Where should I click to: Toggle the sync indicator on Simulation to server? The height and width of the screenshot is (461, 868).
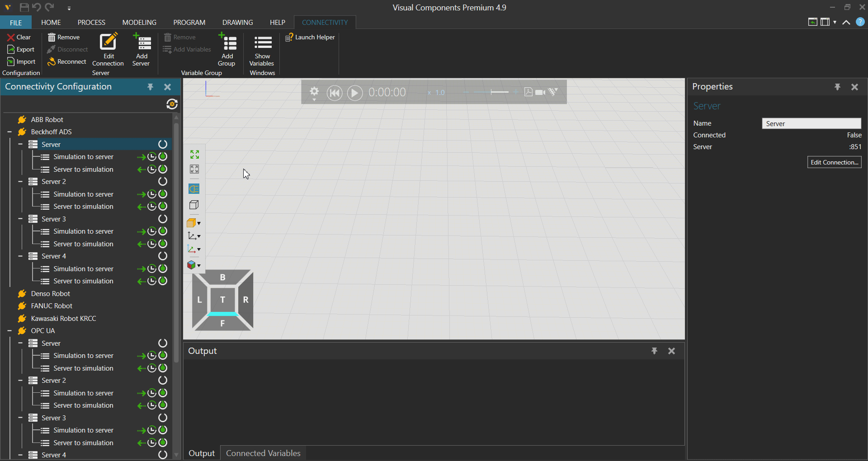pyautogui.click(x=151, y=156)
